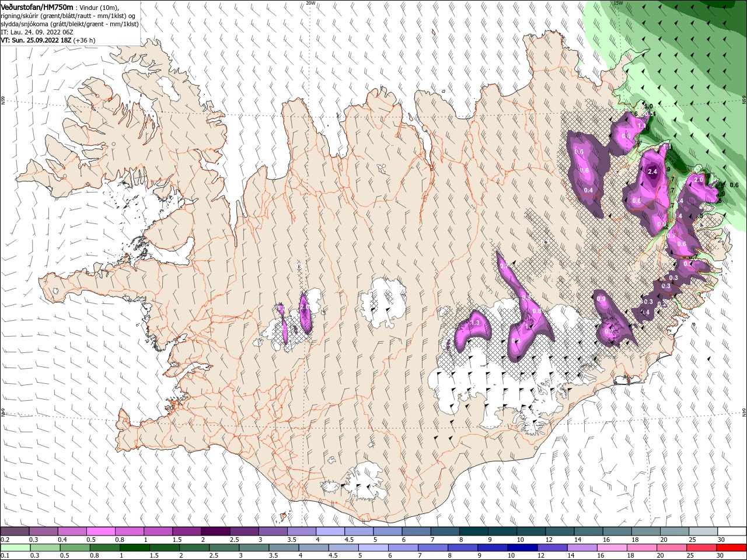This screenshot has height=560, width=747.
Task: Click the 2.4 precipitation value on the map
Action: tap(652, 171)
